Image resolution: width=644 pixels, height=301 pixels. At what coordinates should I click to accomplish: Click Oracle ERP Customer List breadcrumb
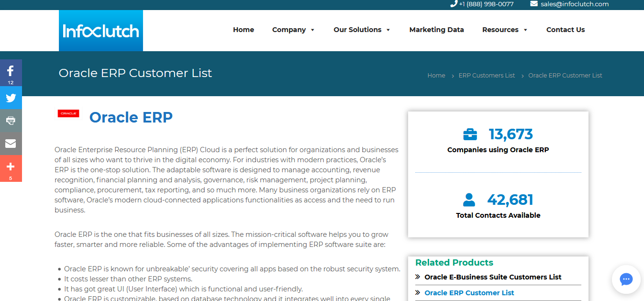[x=565, y=76]
